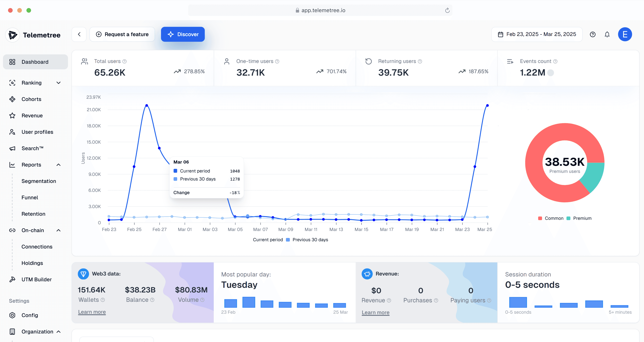Click the browser address bar app.telemetree.io
The width and height of the screenshot is (644, 342).
[320, 10]
